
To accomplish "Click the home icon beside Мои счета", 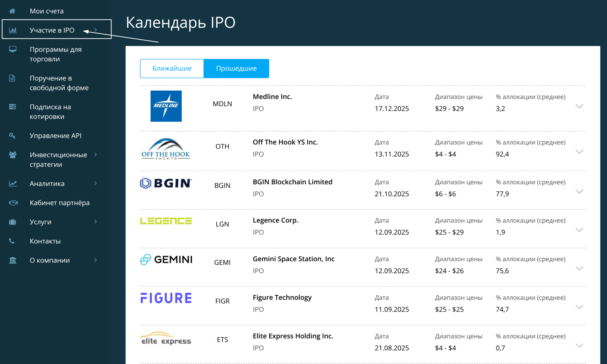I will (x=12, y=11).
